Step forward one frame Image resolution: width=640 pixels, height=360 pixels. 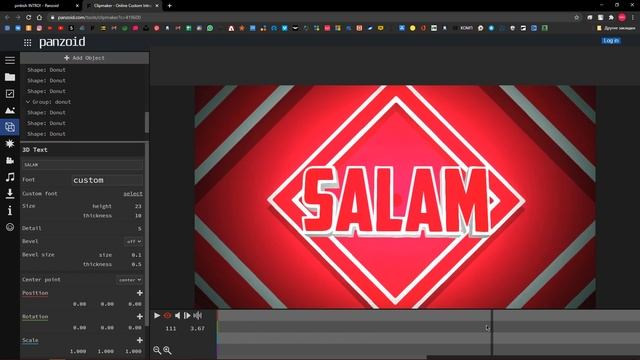point(187,316)
